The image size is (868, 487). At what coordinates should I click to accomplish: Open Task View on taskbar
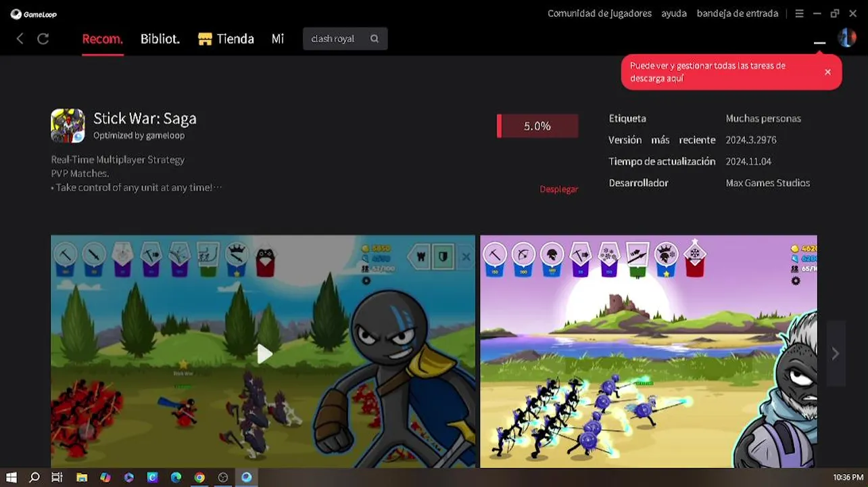tap(57, 478)
